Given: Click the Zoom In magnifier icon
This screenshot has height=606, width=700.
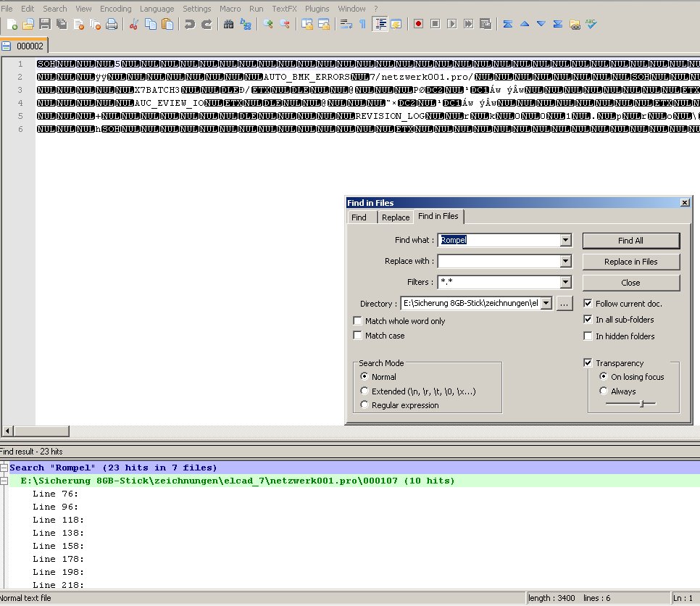Looking at the screenshot, I should coord(268,24).
